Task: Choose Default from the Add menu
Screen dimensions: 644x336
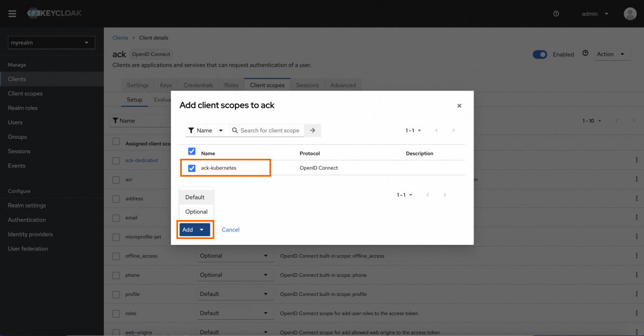Action: (195, 197)
